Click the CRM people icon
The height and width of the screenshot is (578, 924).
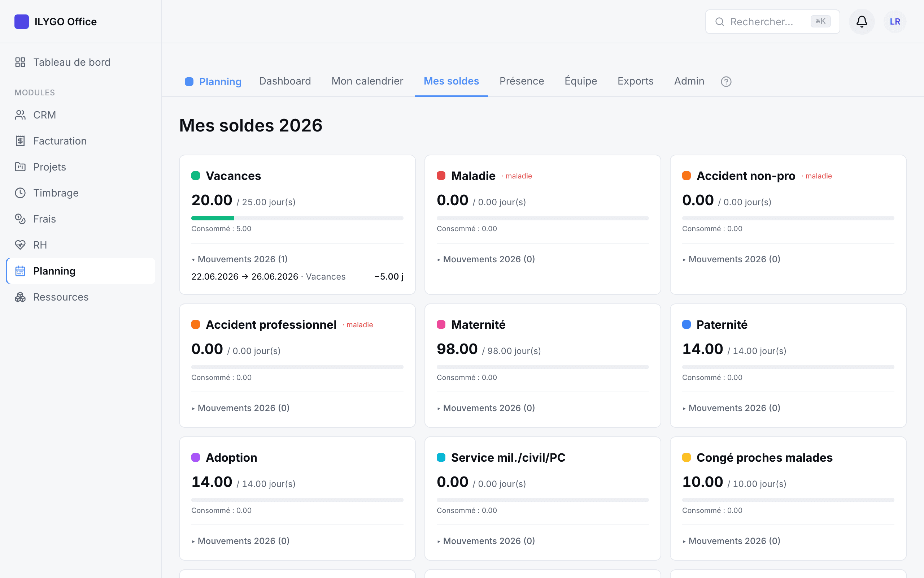click(20, 115)
